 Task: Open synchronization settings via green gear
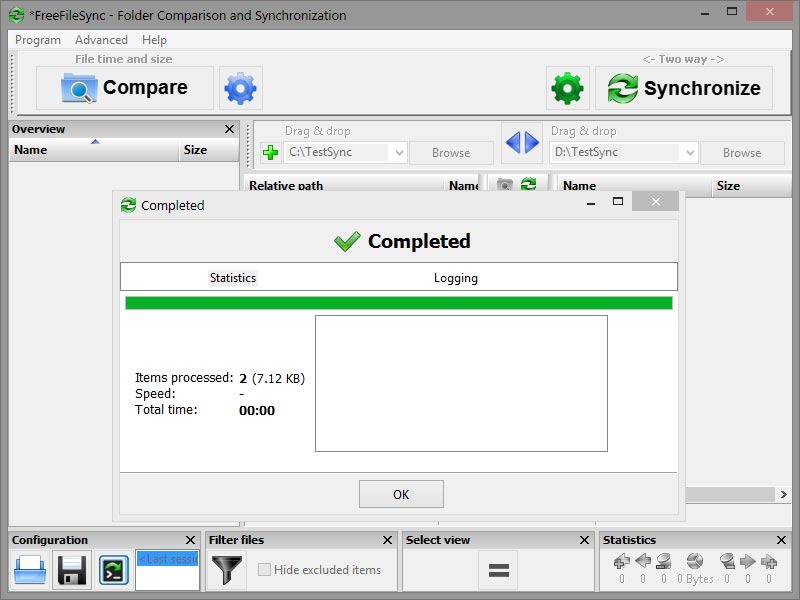[x=567, y=88]
